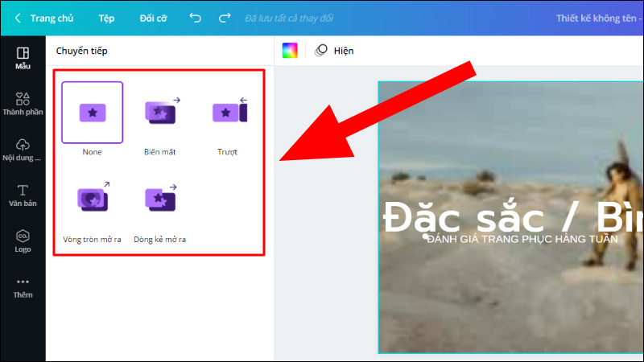Open the Logo sidebar panel
Viewport: 644px width, 362px height.
(x=23, y=241)
